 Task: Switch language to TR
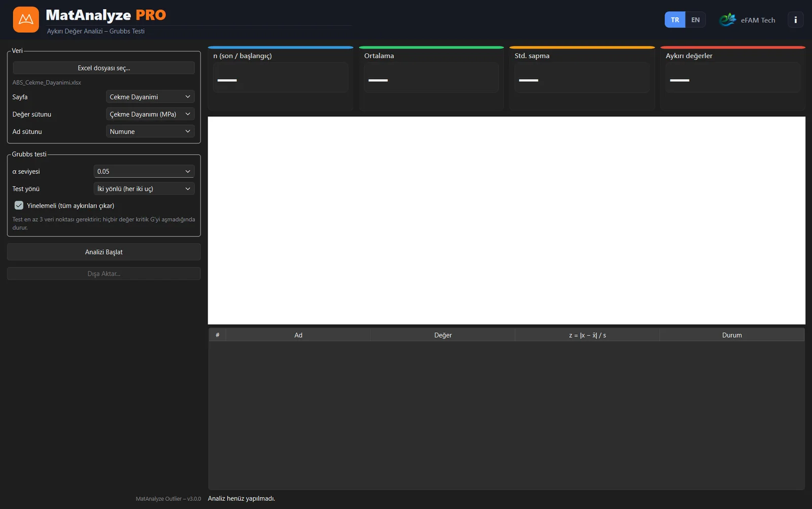click(675, 20)
